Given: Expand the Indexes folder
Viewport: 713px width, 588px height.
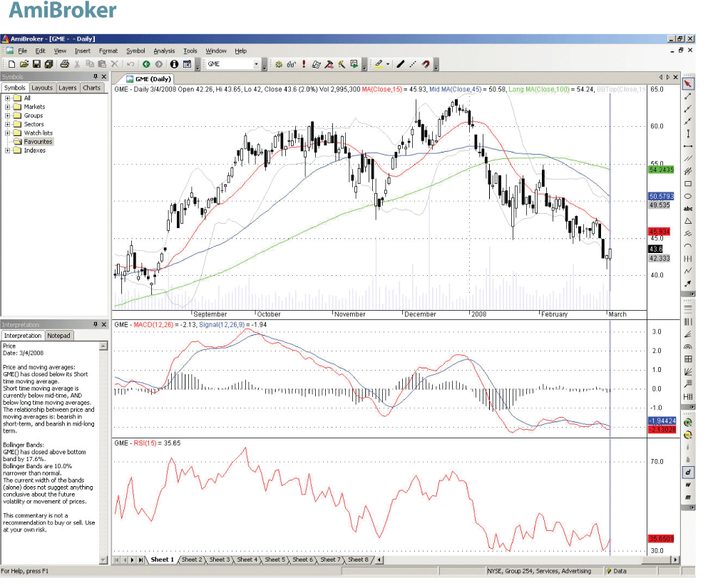Looking at the screenshot, I should (7, 150).
